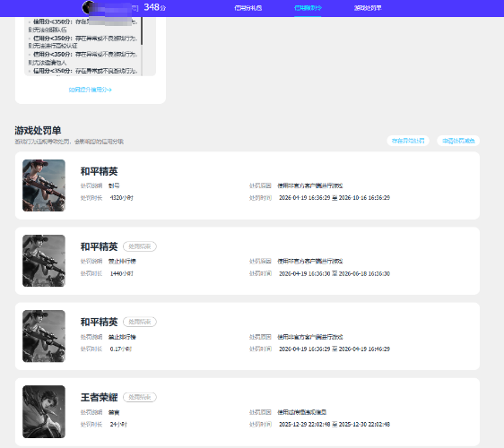Click the first 信用分<350分 rule line
504x448 pixels.
tap(83, 25)
